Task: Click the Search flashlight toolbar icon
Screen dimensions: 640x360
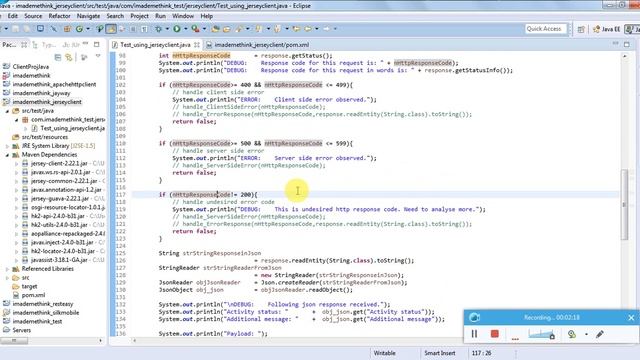Action: coord(239,29)
